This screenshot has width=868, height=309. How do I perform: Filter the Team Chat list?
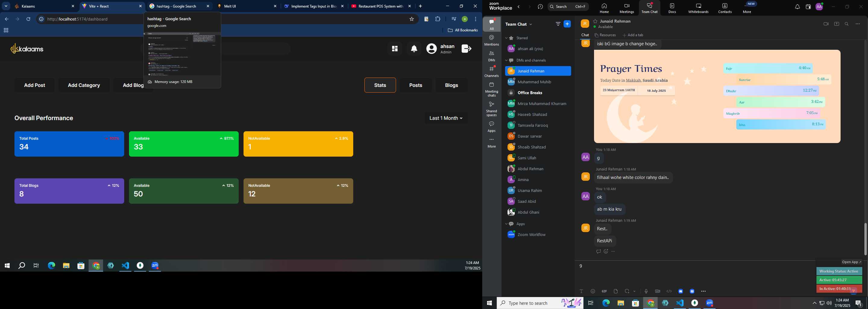(558, 24)
